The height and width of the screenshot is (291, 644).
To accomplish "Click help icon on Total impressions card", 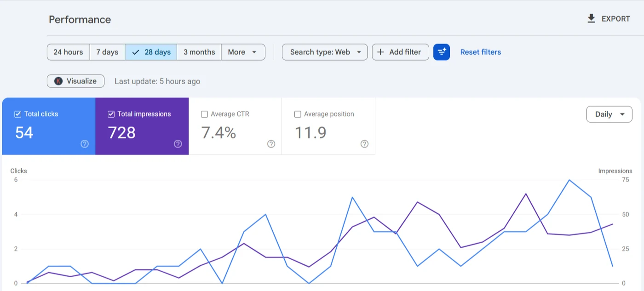I will (178, 144).
